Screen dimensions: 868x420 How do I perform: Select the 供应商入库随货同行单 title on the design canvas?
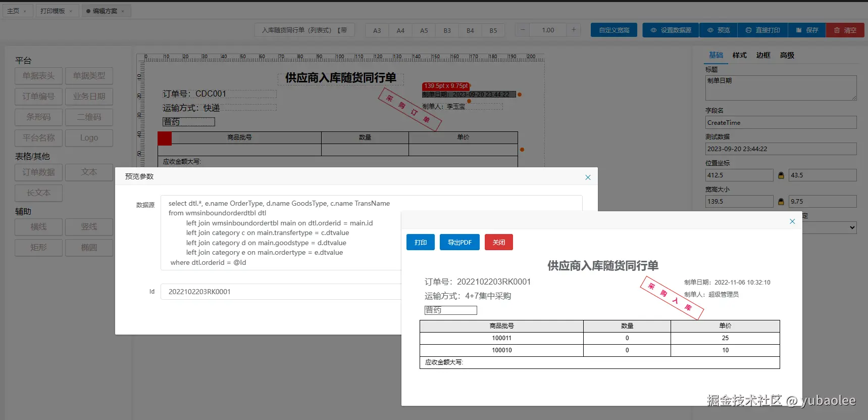(x=341, y=78)
